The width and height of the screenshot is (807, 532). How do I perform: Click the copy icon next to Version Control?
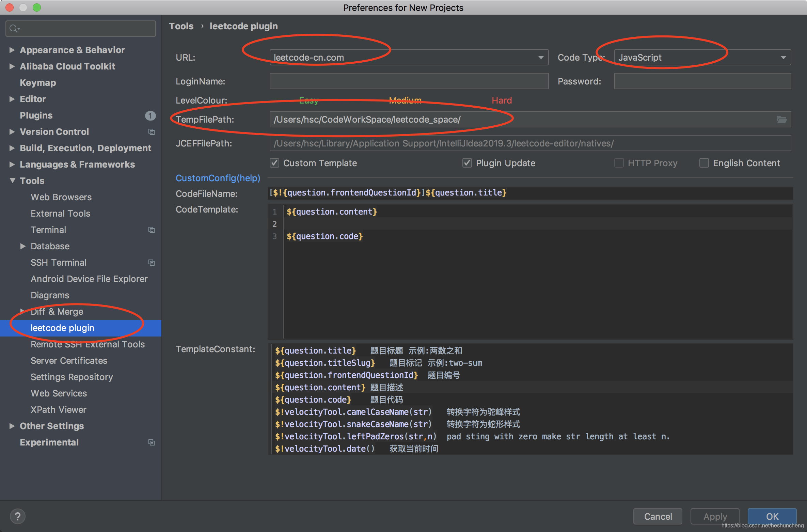pos(152,132)
